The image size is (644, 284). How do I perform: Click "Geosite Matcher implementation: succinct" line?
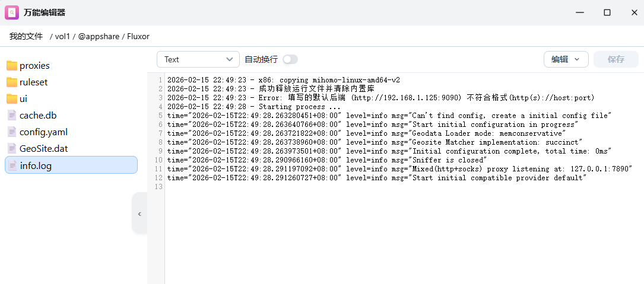click(x=375, y=142)
